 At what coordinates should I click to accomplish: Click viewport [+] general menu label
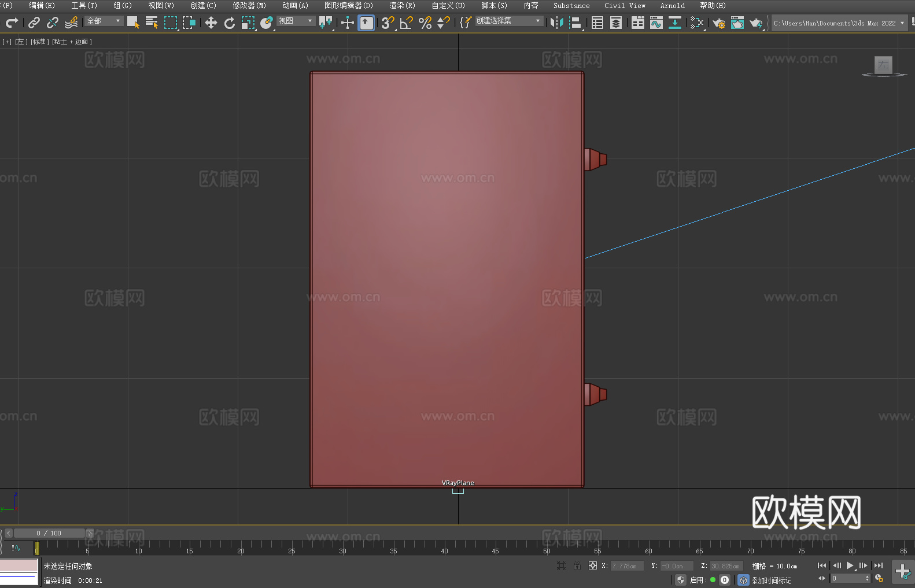7,42
